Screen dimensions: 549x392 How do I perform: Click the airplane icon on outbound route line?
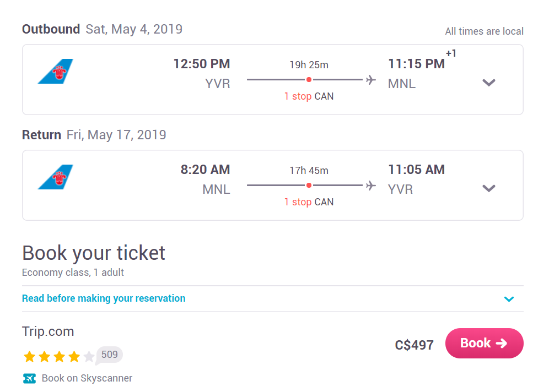(x=371, y=80)
